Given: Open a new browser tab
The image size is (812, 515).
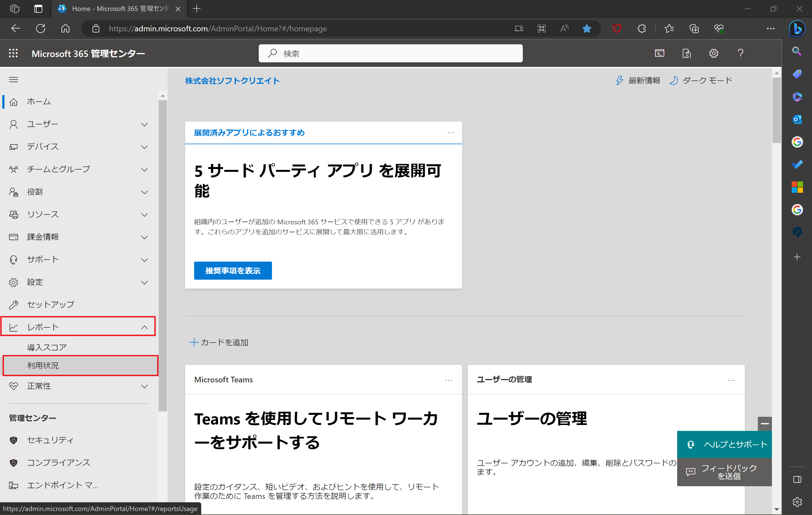Looking at the screenshot, I should [197, 9].
